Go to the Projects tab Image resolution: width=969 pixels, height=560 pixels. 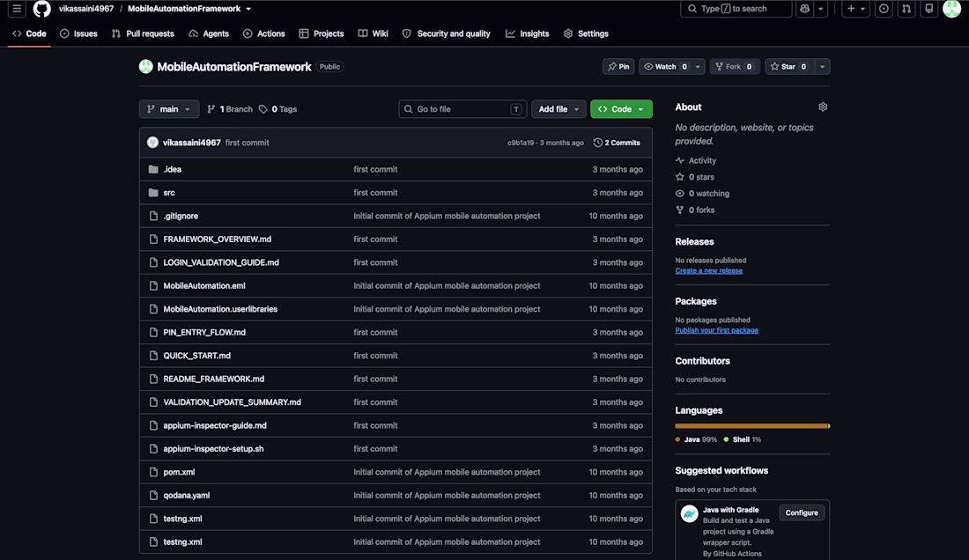322,34
